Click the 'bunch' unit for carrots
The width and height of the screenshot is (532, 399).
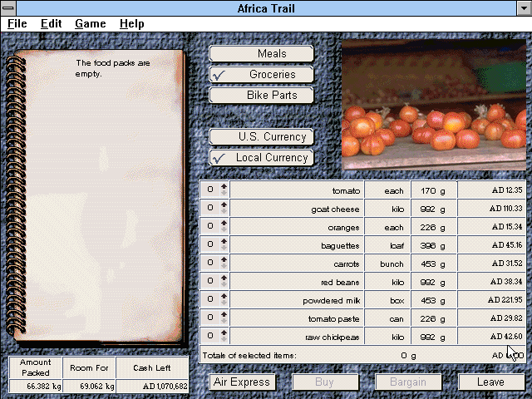click(x=392, y=264)
